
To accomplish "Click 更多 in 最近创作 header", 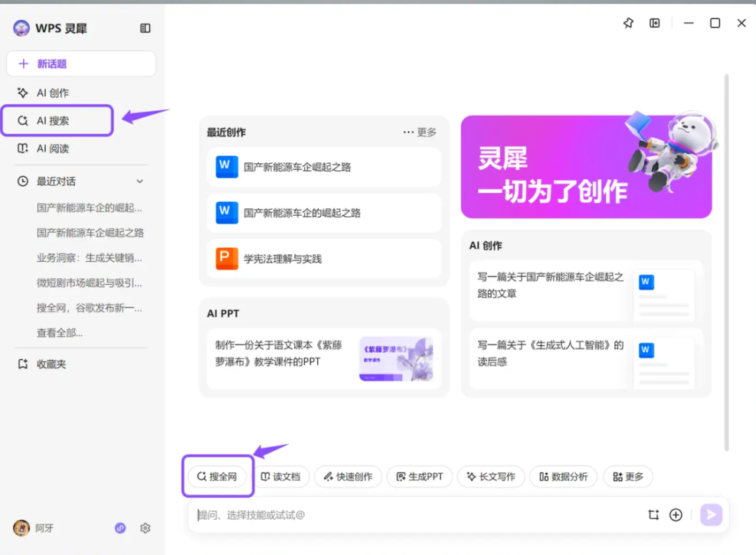I will click(x=427, y=132).
